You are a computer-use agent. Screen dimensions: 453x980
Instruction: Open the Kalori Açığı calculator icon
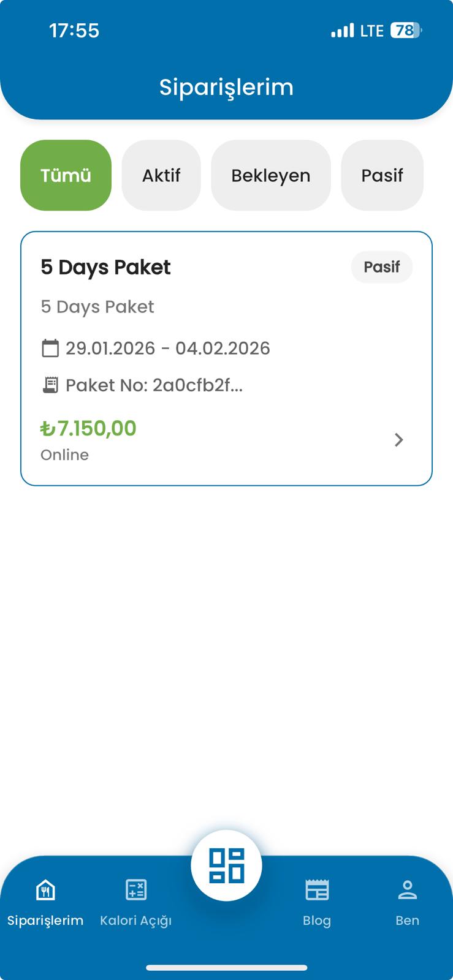(135, 889)
